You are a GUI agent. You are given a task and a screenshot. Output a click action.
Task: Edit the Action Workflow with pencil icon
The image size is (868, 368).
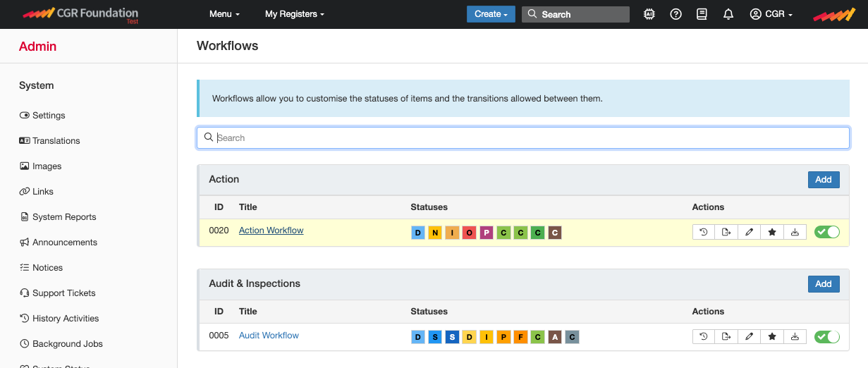tap(750, 232)
